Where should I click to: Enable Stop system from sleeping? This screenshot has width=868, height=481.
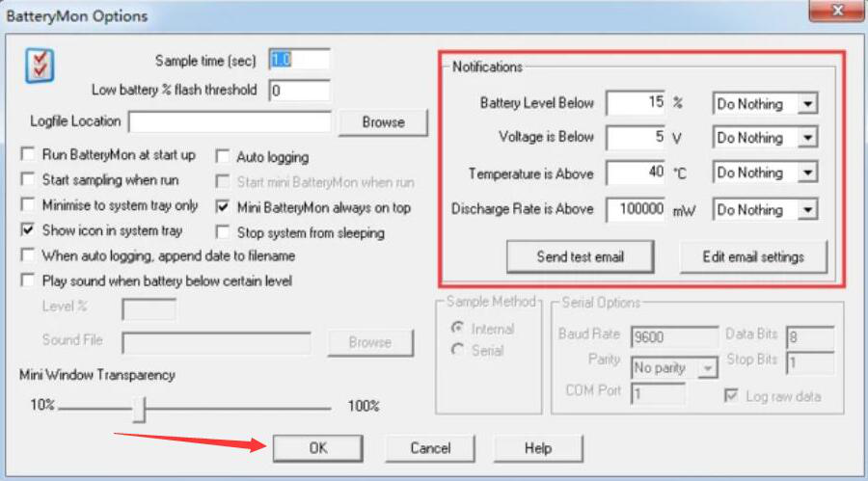(223, 232)
